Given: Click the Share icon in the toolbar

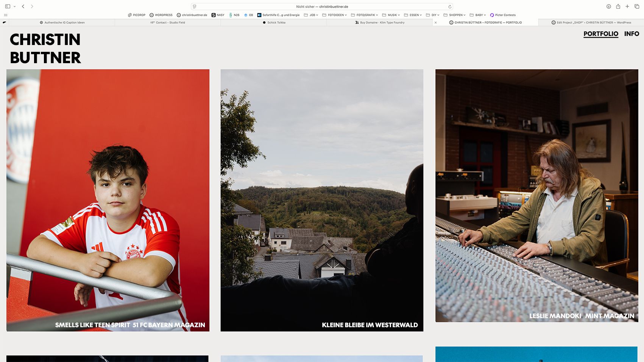Looking at the screenshot, I should tap(618, 6).
